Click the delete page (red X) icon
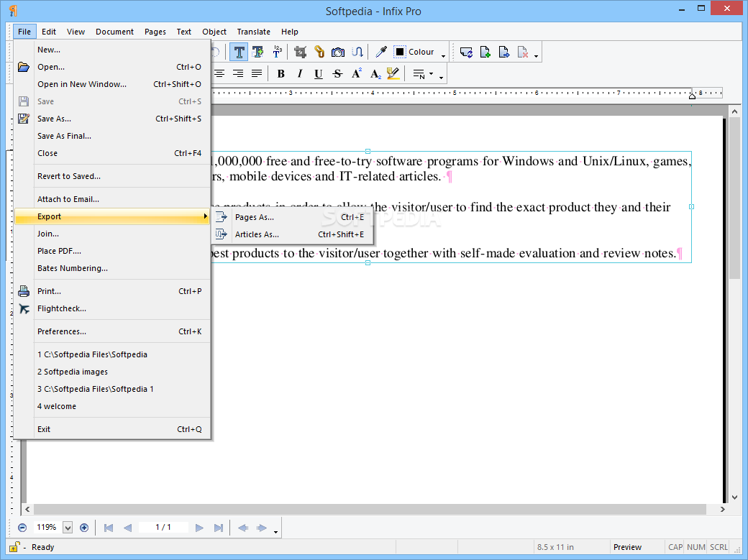 click(x=523, y=52)
